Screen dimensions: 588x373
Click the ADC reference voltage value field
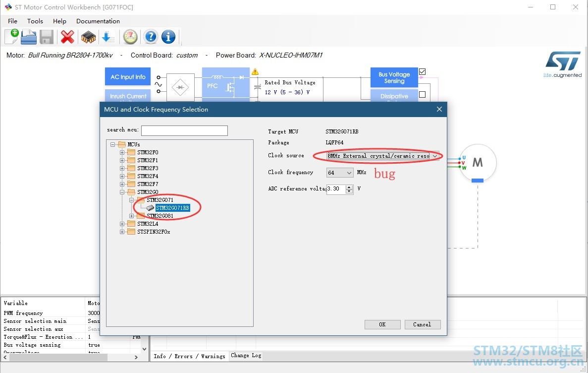(336, 189)
